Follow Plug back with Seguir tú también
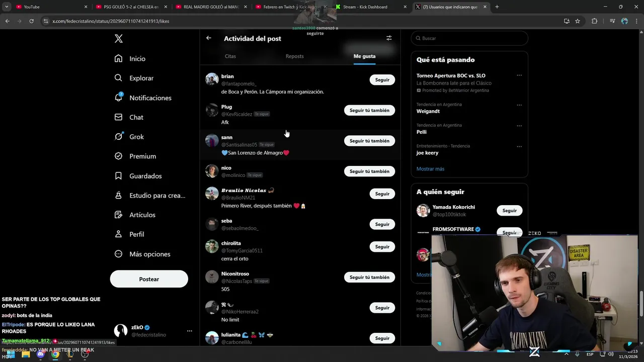644x362 pixels. pos(370,110)
